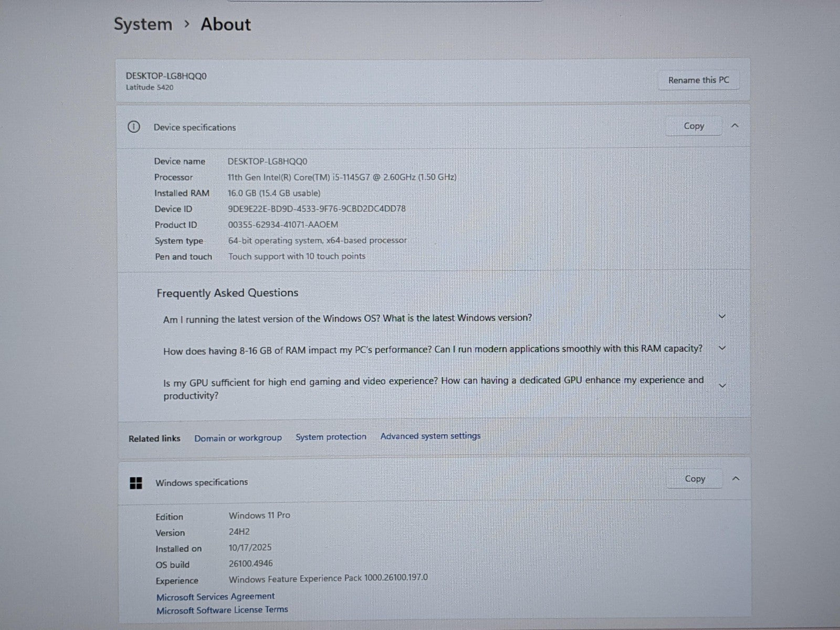Expand the GPU gaming FAQ chevron
The width and height of the screenshot is (840, 630).
722,386
